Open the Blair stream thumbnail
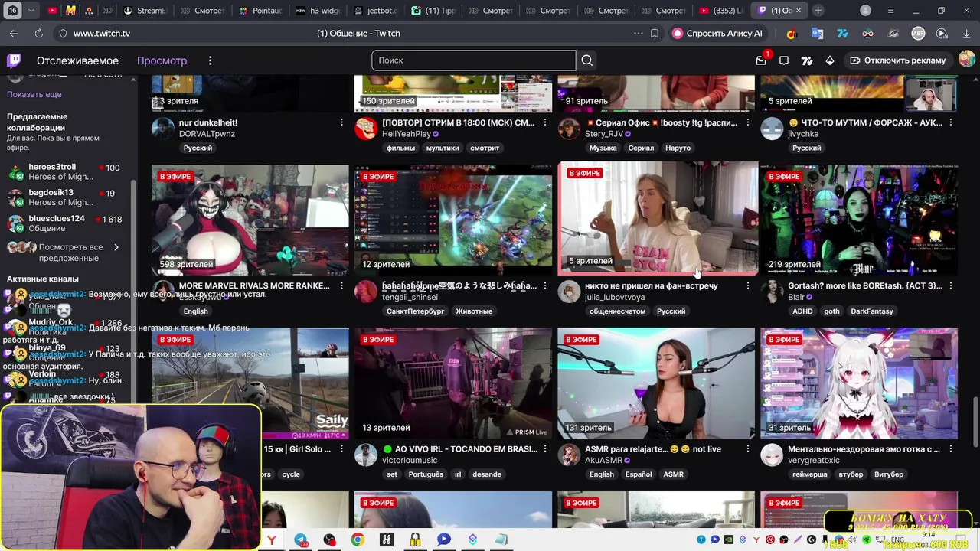 (x=859, y=219)
